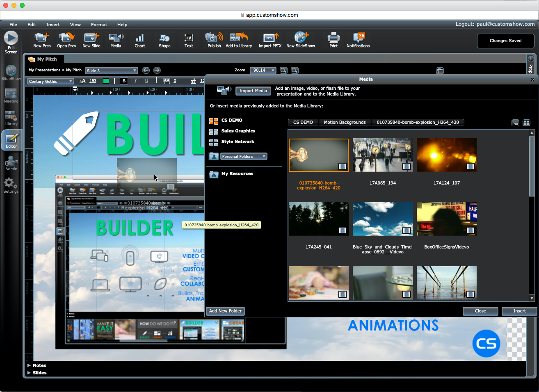Expand the Notes section
539x392 pixels.
click(x=37, y=365)
